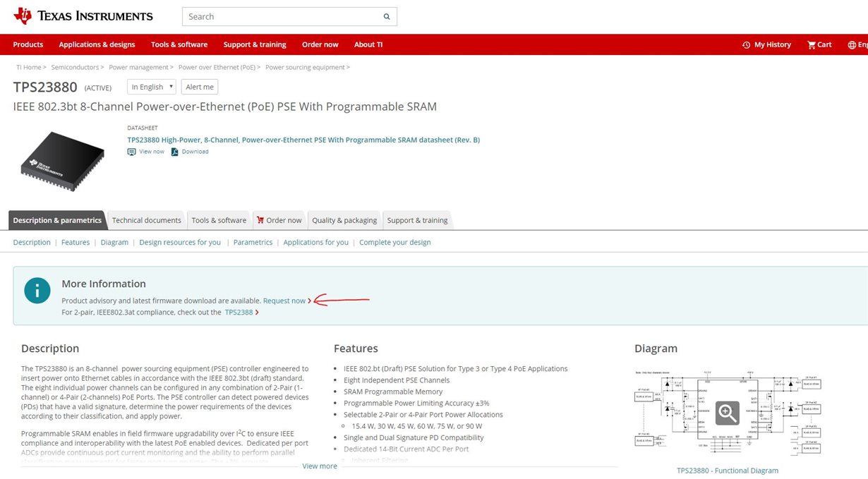Click the arrow after TPS2388 link
This screenshot has width=868, height=479.
click(257, 313)
